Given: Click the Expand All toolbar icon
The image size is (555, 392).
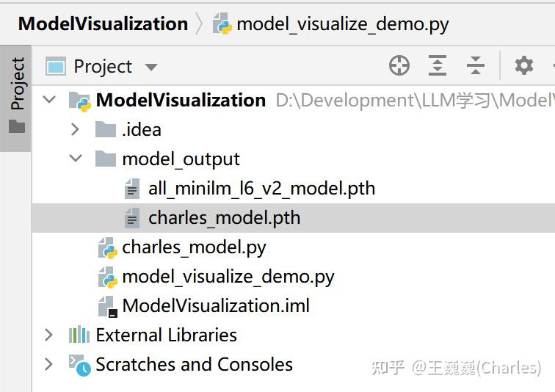Looking at the screenshot, I should point(438,66).
